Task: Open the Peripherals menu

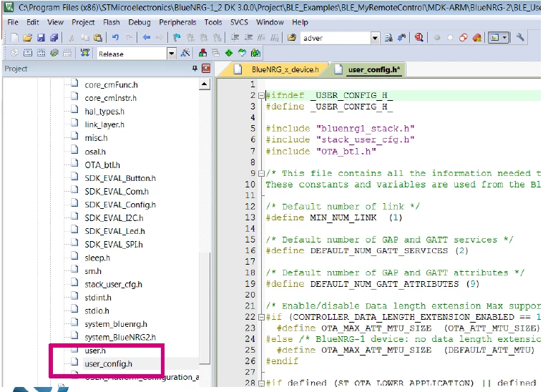Action: click(x=177, y=22)
